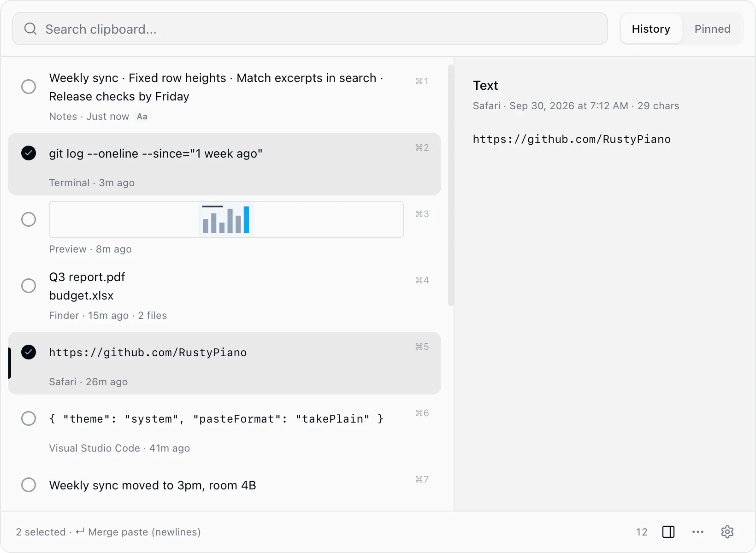756x553 pixels.
Task: Click the theme system JSON snippet text
Action: [216, 419]
